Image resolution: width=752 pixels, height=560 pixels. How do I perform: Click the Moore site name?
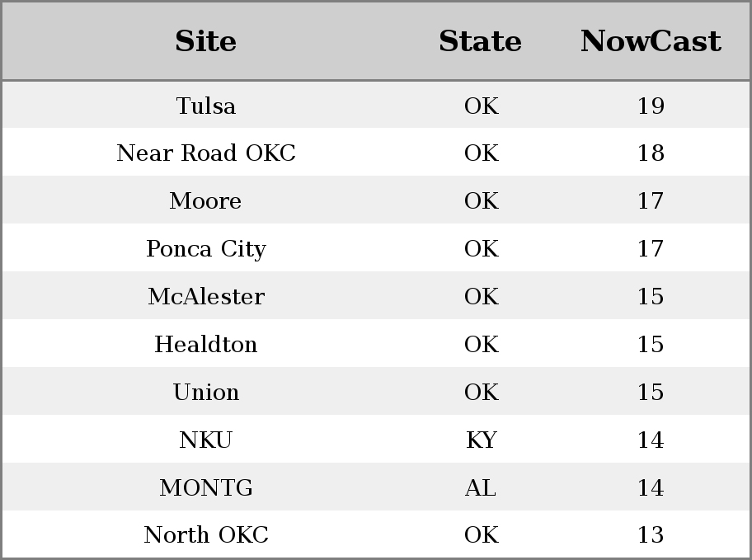coord(205,200)
